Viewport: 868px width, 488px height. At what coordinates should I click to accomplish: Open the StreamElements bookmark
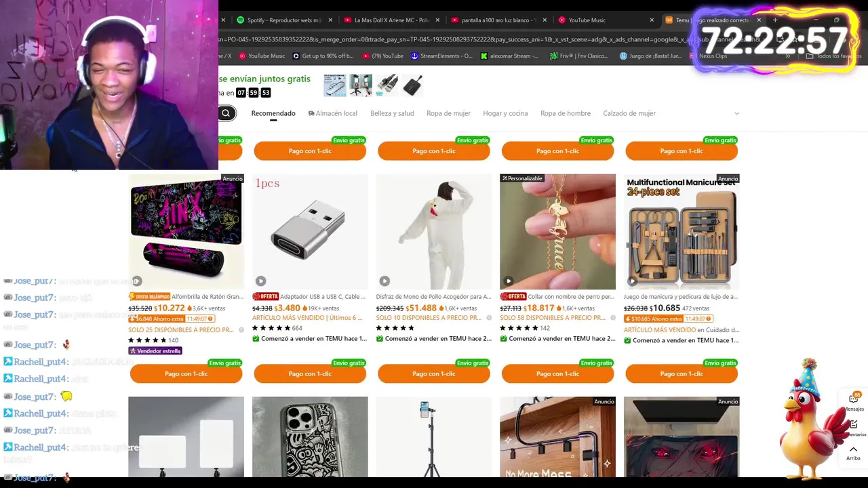tap(441, 56)
